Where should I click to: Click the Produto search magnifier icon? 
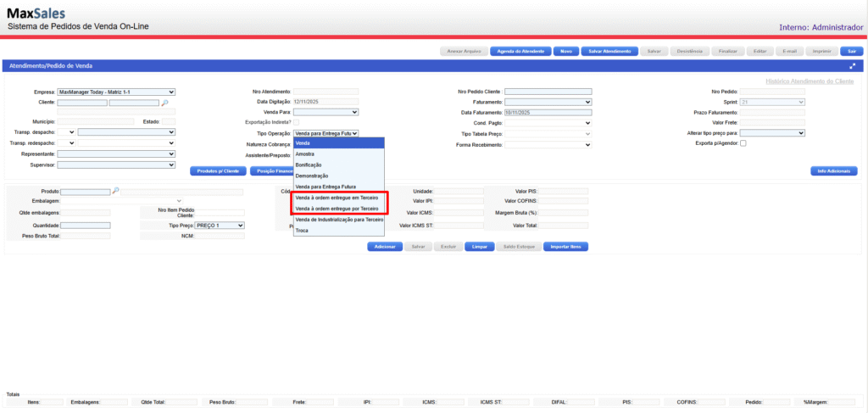point(115,192)
